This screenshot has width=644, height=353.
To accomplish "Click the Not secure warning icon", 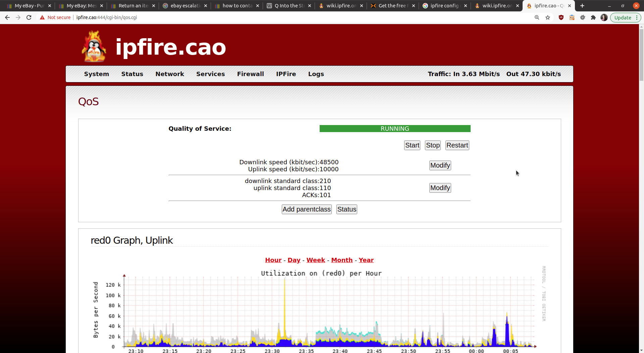I will [x=42, y=17].
